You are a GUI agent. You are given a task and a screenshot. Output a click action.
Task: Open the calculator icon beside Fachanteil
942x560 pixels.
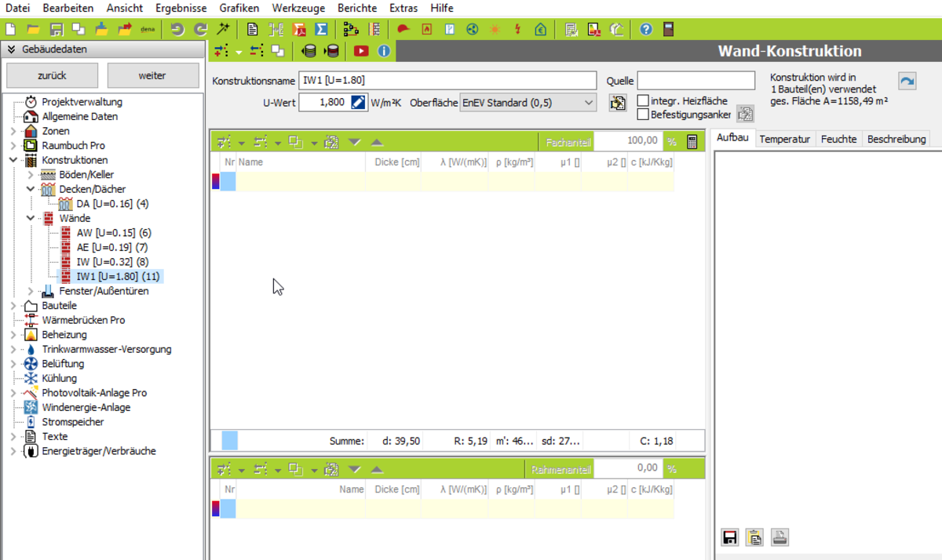click(x=692, y=142)
